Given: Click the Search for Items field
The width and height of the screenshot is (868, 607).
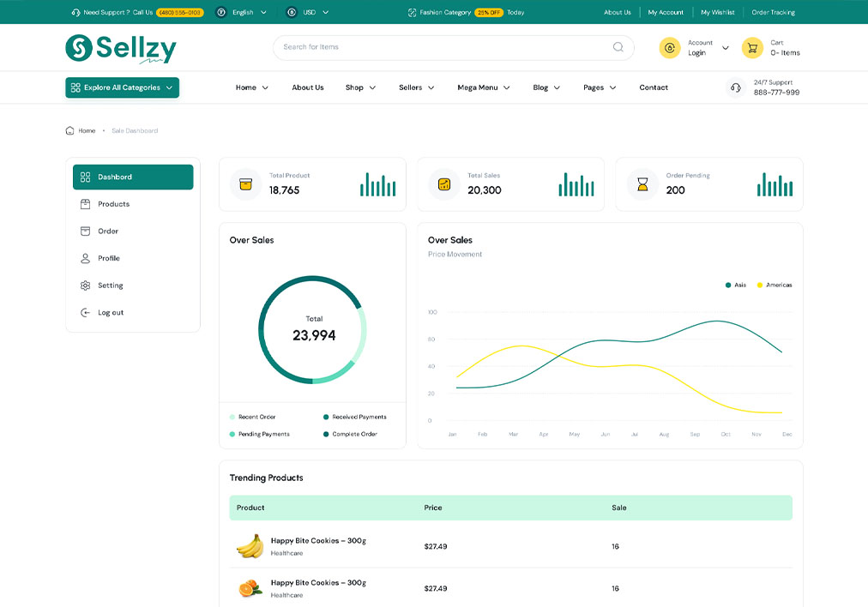Looking at the screenshot, I should coord(442,47).
